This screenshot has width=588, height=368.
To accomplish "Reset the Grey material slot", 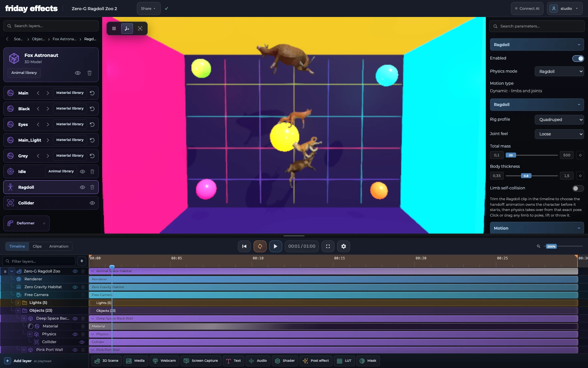I will [92, 156].
